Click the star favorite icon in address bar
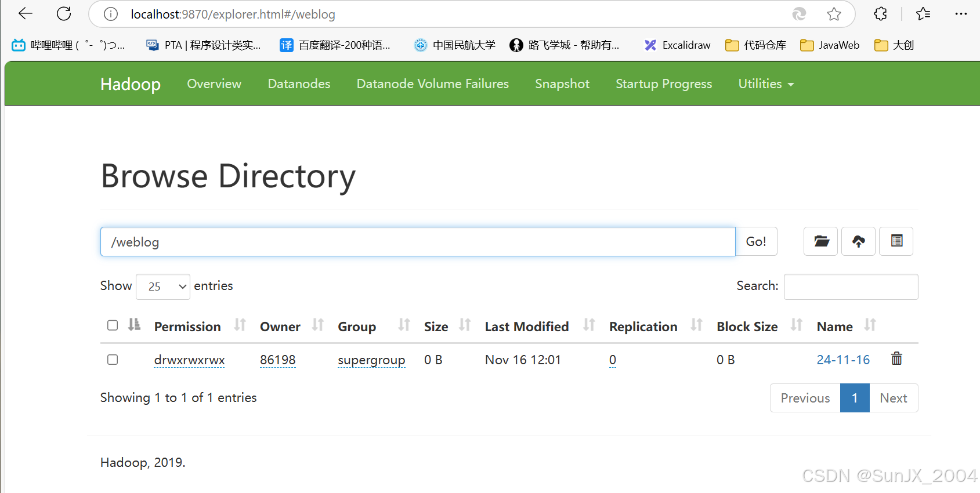980x493 pixels. click(x=834, y=14)
